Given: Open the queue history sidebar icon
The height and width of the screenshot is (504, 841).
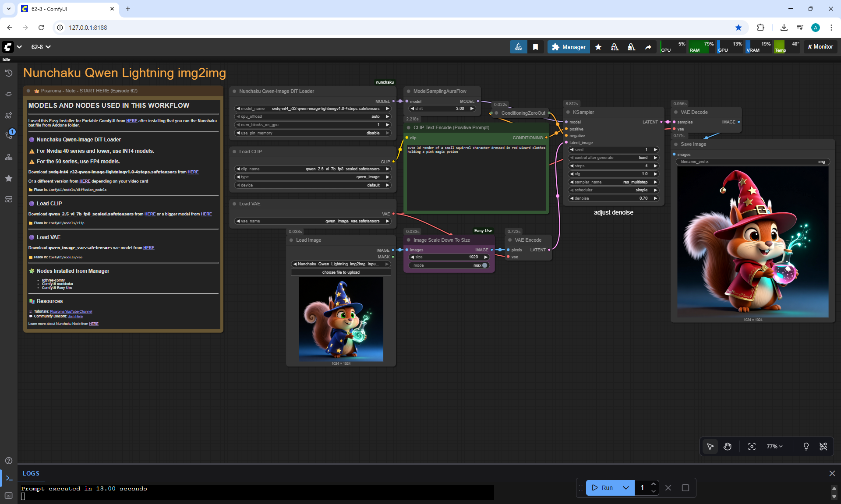Looking at the screenshot, I should (8, 73).
